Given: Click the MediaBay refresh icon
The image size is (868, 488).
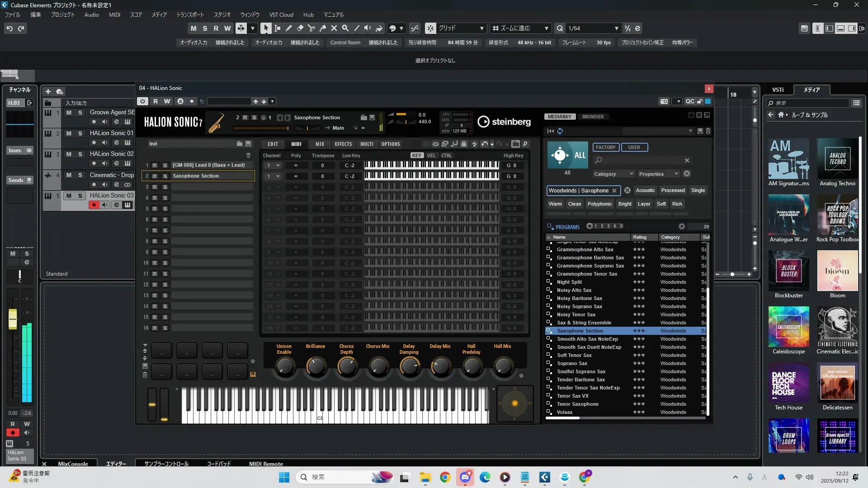Looking at the screenshot, I should (560, 131).
